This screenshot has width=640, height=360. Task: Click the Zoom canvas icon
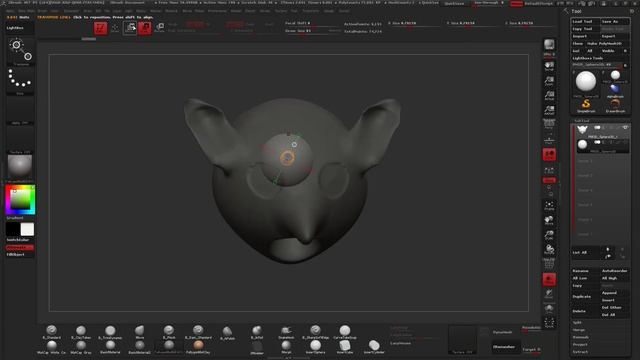(x=549, y=81)
